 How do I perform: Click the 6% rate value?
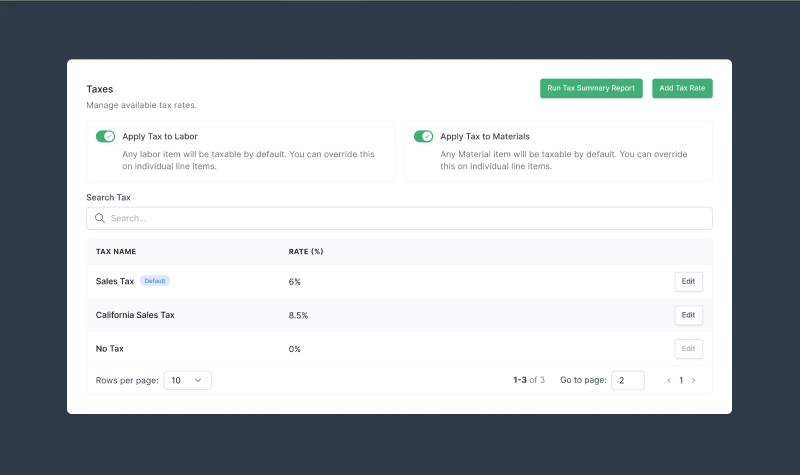tap(294, 282)
